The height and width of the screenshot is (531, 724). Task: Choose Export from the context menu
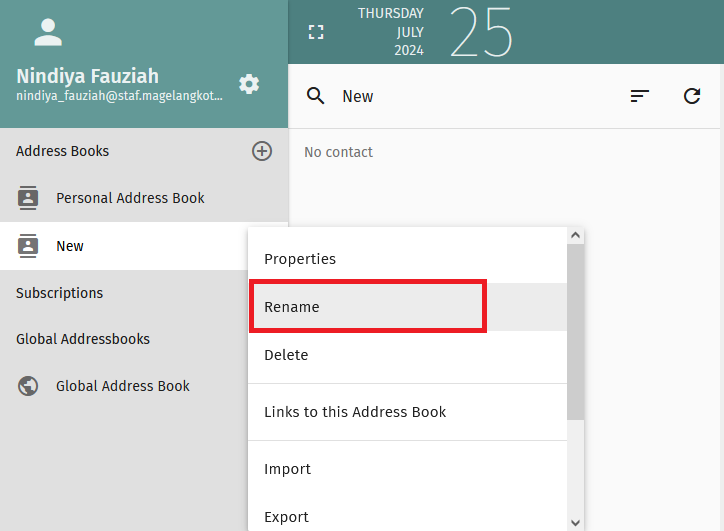pyautogui.click(x=286, y=517)
